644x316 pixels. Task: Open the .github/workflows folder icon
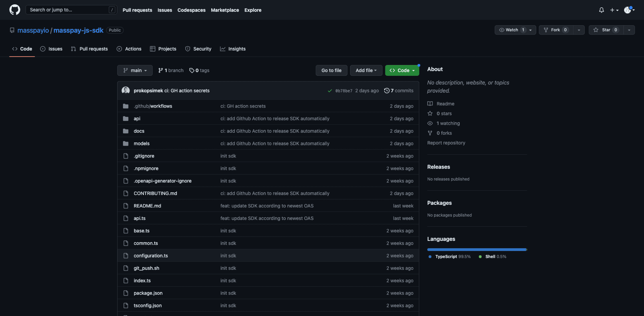[x=126, y=106]
